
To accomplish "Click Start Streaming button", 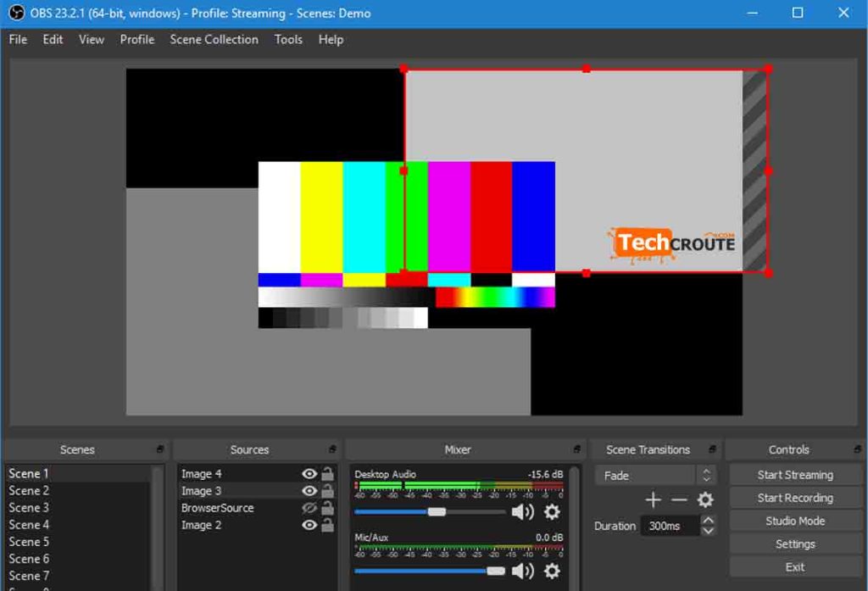I will coord(795,475).
